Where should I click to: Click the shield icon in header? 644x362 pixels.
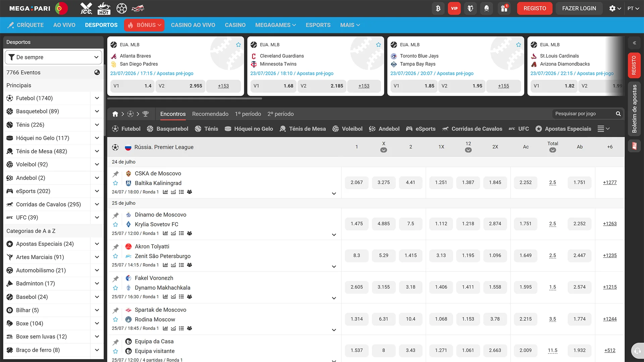(x=470, y=8)
